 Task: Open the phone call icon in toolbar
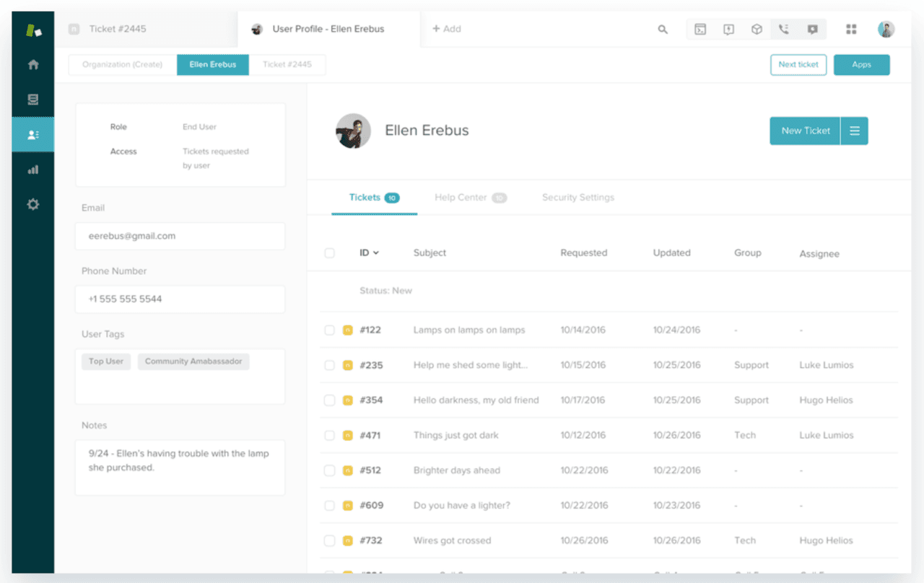(784, 30)
